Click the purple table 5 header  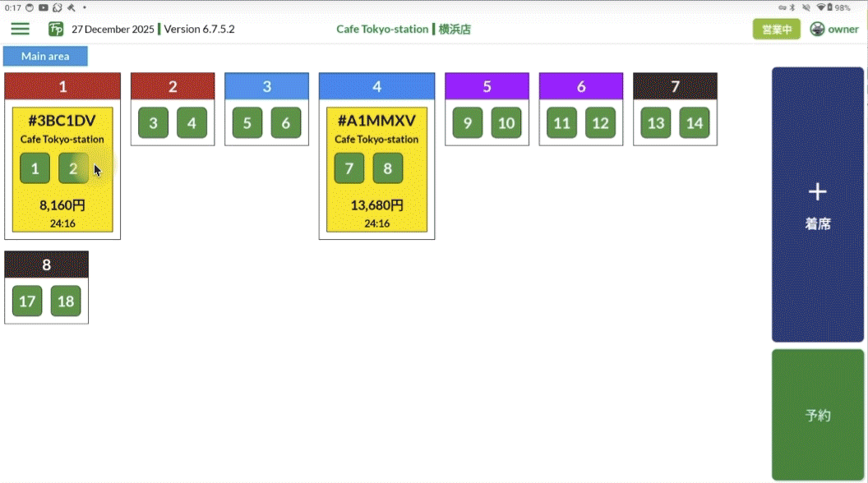(487, 86)
